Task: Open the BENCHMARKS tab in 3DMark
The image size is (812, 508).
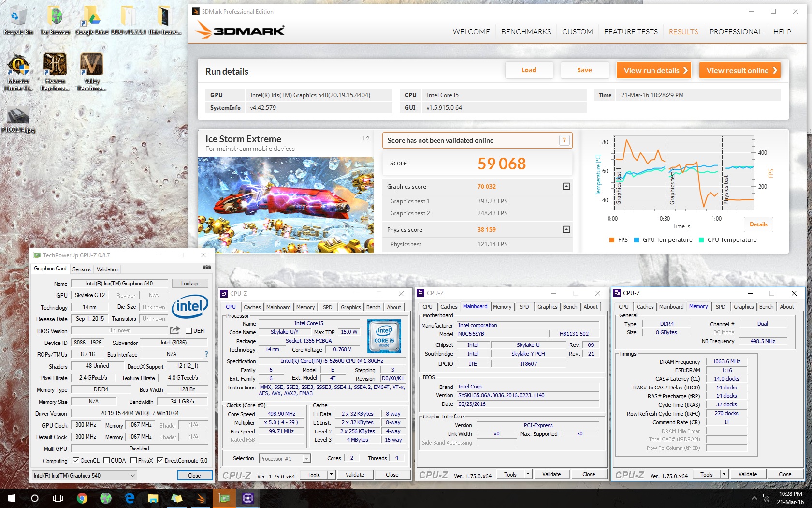Action: [526, 32]
